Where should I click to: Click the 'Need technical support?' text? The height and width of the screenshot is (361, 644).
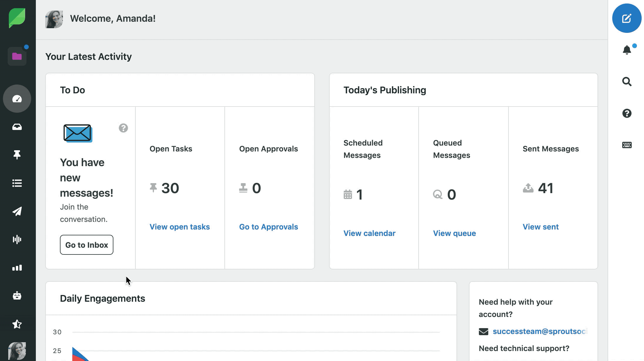click(524, 348)
